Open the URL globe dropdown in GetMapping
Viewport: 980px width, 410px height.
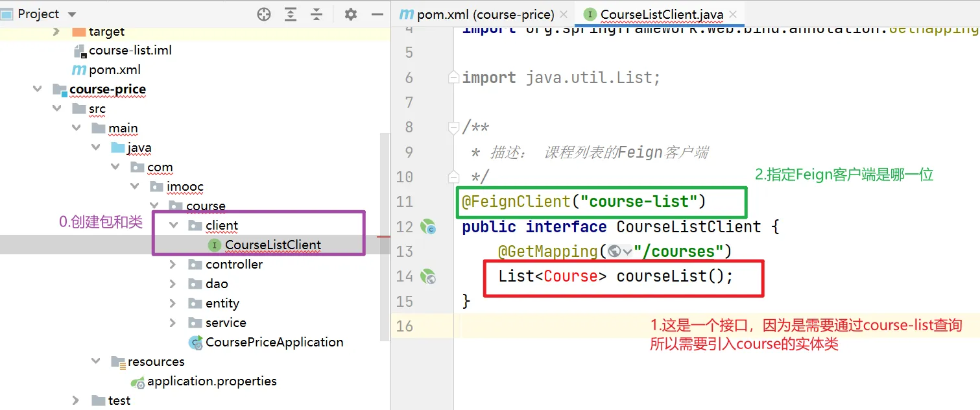619,251
